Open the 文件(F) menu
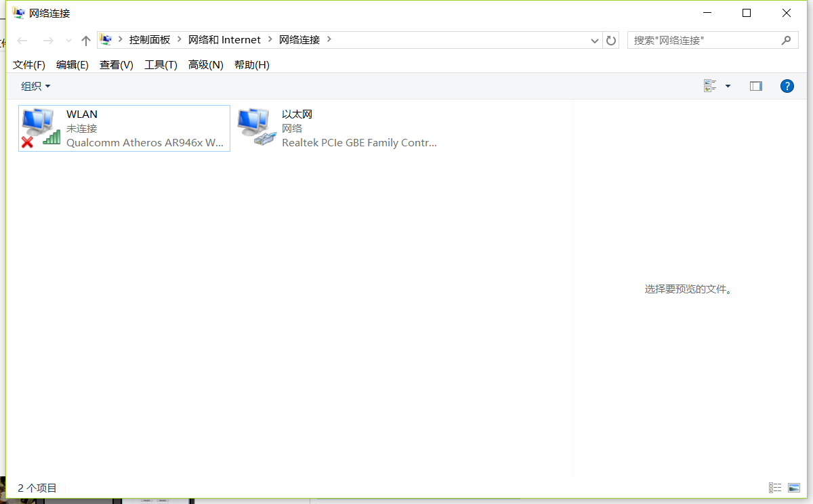813x504 pixels. (x=29, y=65)
